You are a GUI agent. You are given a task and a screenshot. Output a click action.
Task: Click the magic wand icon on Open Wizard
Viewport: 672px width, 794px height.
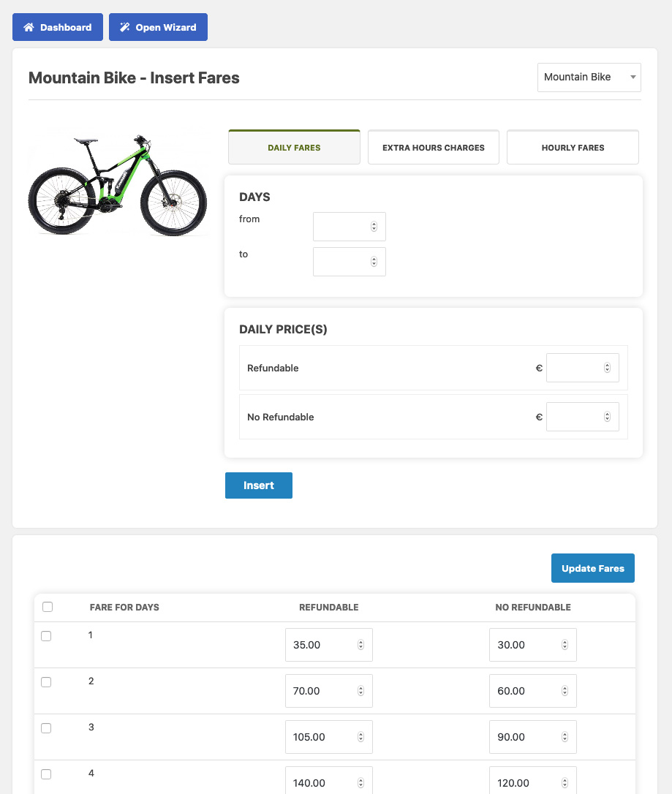pos(125,28)
